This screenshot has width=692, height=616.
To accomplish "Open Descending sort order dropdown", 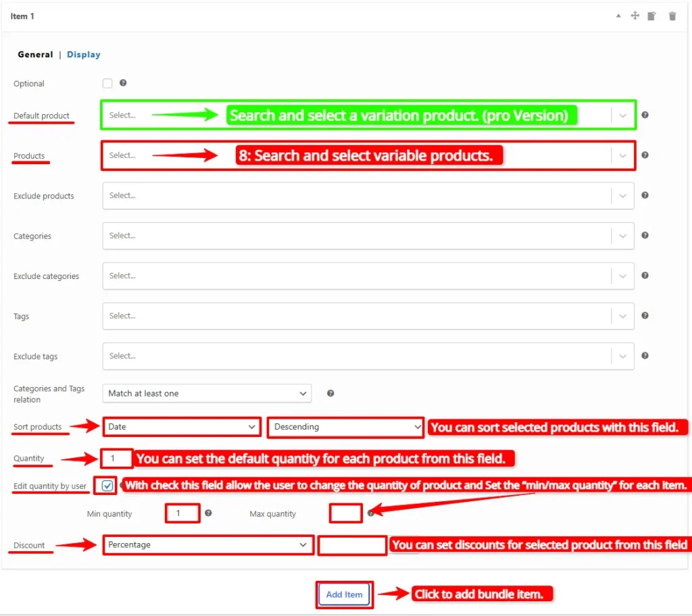I will pos(345,427).
